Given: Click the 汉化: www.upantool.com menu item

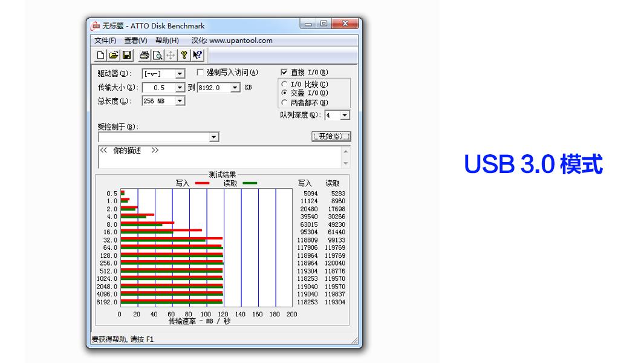Looking at the screenshot, I should (x=232, y=41).
